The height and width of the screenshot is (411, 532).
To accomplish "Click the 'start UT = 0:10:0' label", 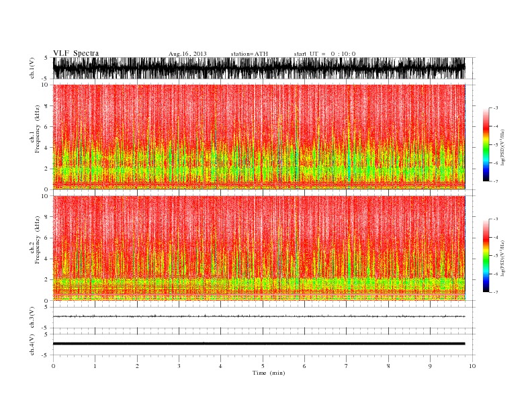I will (x=324, y=54).
